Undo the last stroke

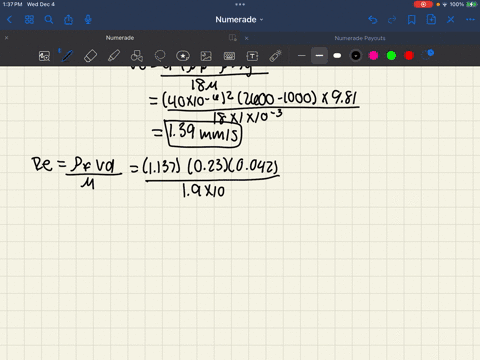[373, 20]
